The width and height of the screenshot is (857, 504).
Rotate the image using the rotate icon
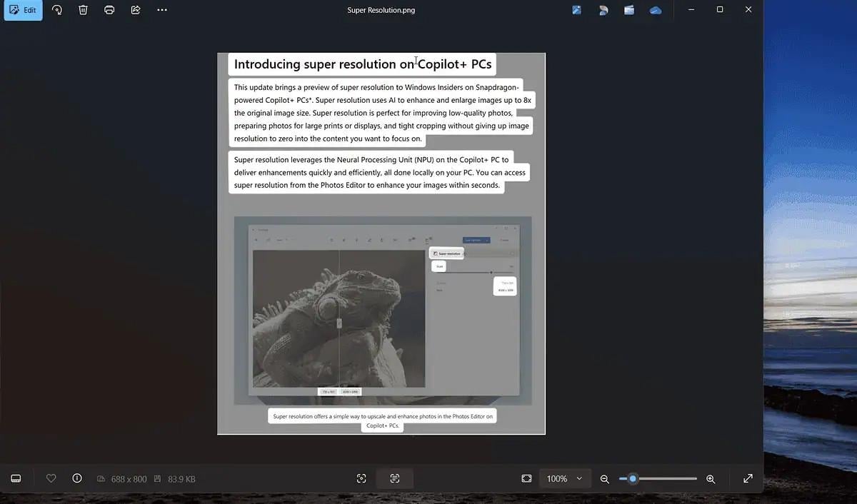57,11
